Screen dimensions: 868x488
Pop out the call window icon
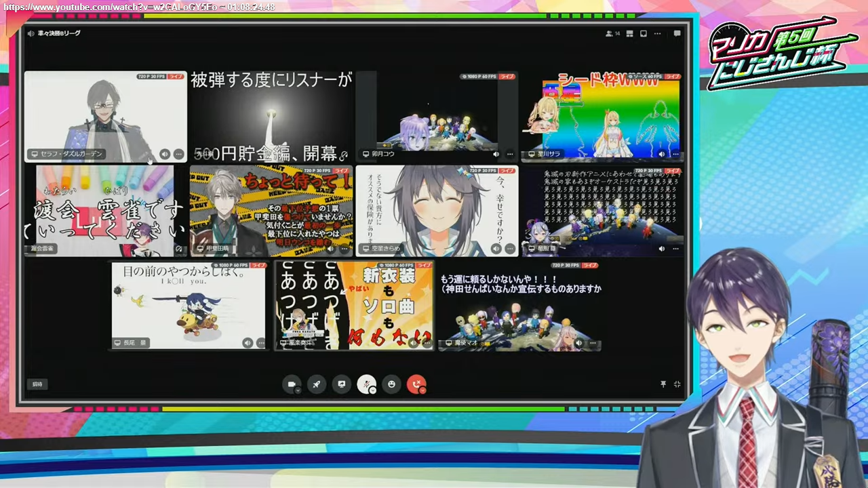644,33
